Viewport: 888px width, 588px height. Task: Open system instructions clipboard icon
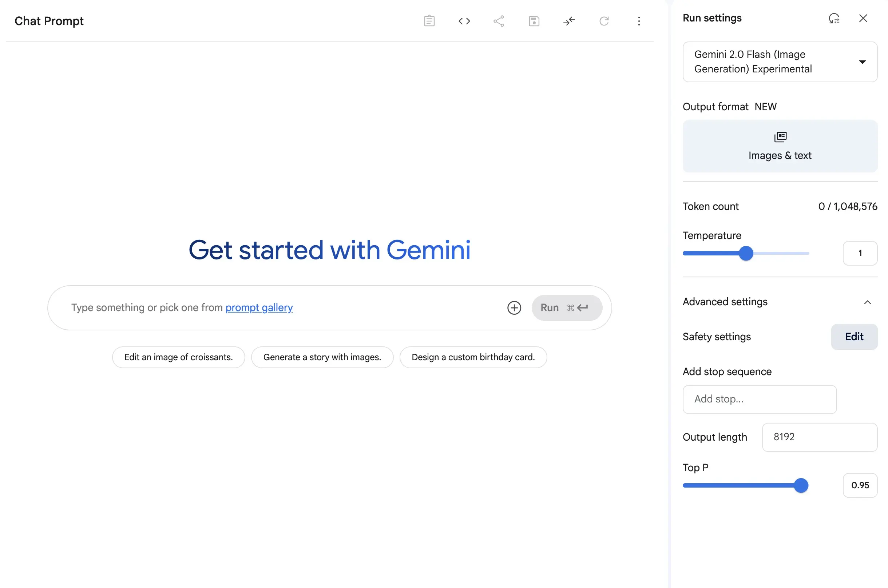tap(429, 21)
